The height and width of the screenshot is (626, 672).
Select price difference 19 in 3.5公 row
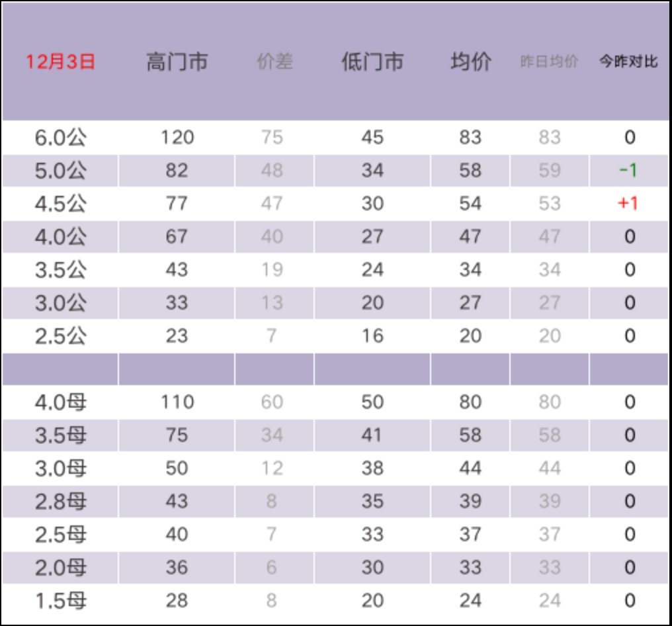point(272,270)
